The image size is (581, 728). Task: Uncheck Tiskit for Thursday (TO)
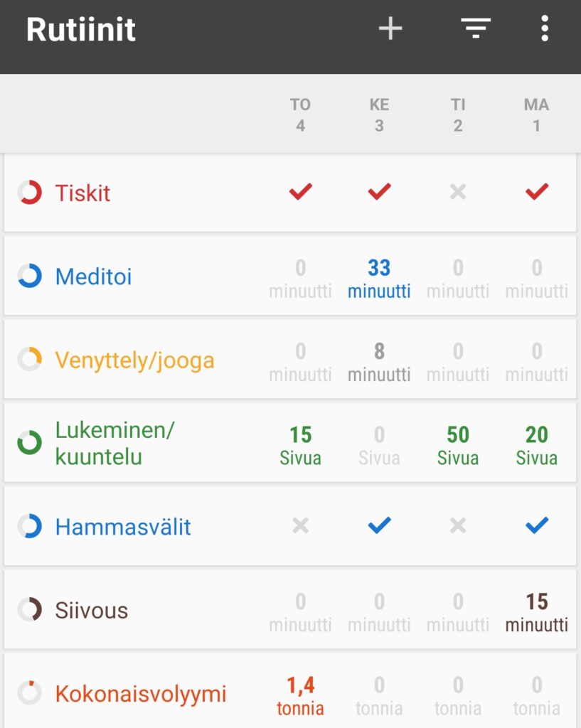click(x=300, y=192)
